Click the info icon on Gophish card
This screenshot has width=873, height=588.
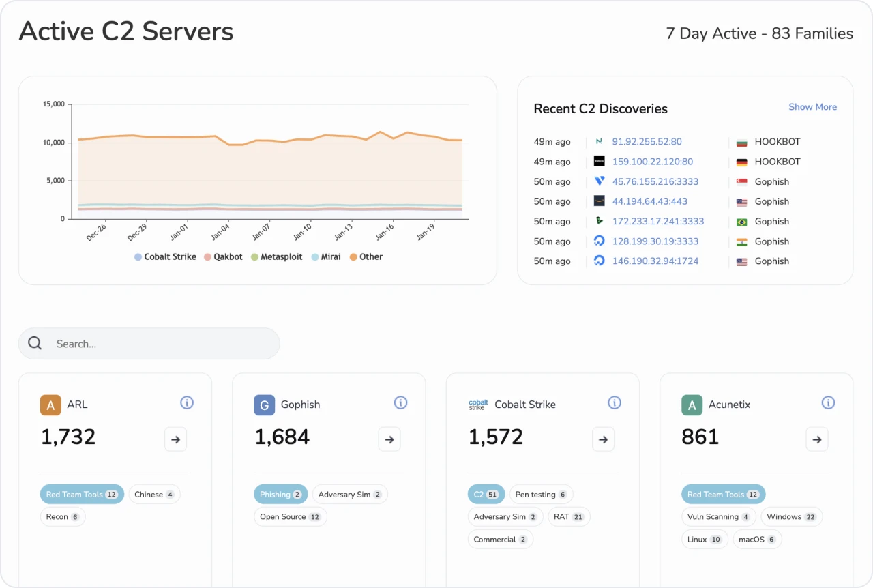(400, 402)
